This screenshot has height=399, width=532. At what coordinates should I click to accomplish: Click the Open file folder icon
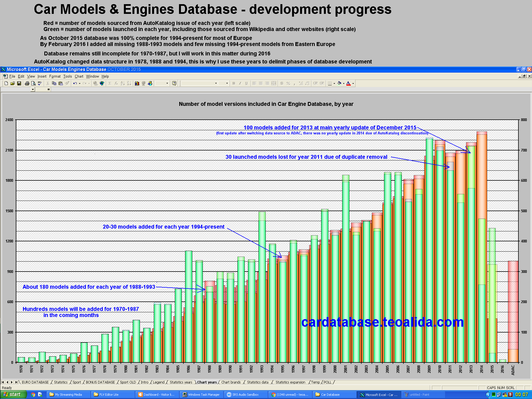click(x=12, y=83)
